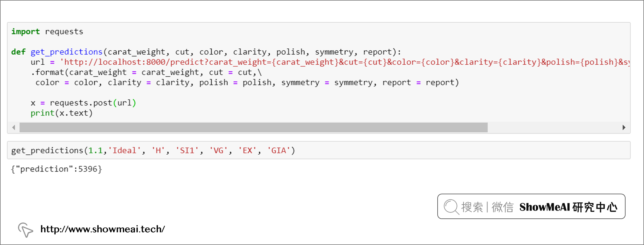
Task: Click the 'GIA' argument in function call
Action: click(x=278, y=150)
